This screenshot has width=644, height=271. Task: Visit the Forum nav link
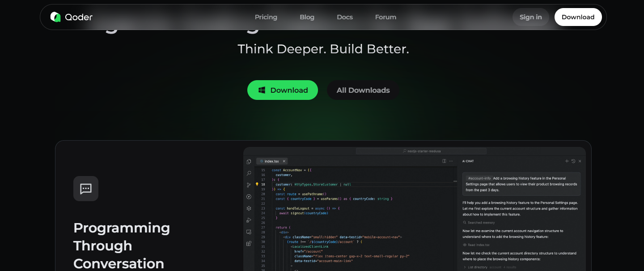click(386, 17)
